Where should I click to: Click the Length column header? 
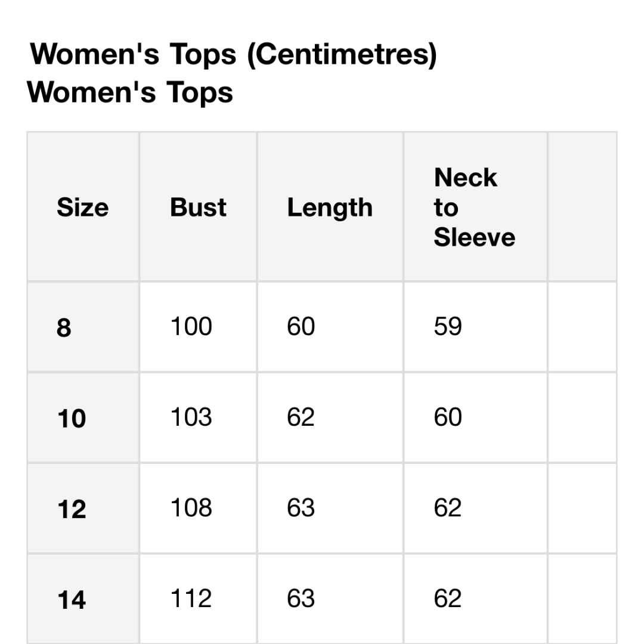(x=330, y=208)
